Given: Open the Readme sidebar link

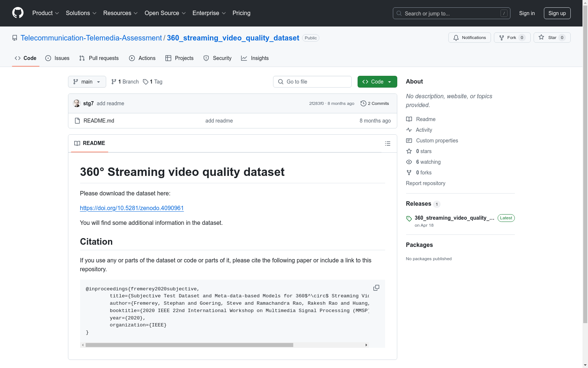Looking at the screenshot, I should pyautogui.click(x=421, y=119).
